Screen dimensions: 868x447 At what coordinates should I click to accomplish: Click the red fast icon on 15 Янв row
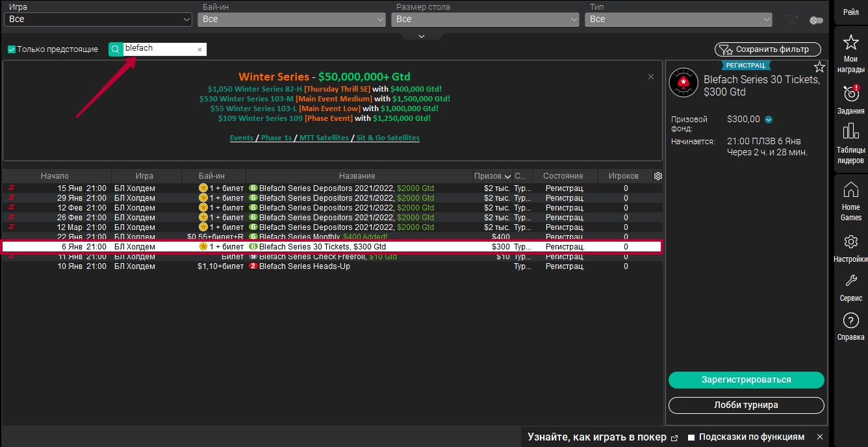11,188
